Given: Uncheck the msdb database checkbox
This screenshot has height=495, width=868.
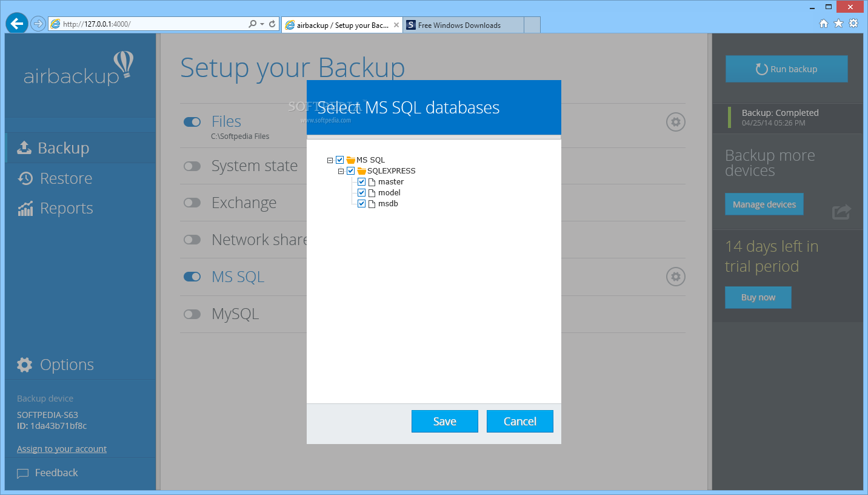Looking at the screenshot, I should [x=361, y=204].
